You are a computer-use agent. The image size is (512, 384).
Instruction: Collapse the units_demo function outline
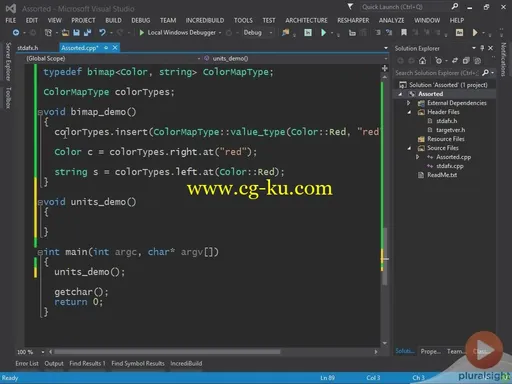[40, 202]
